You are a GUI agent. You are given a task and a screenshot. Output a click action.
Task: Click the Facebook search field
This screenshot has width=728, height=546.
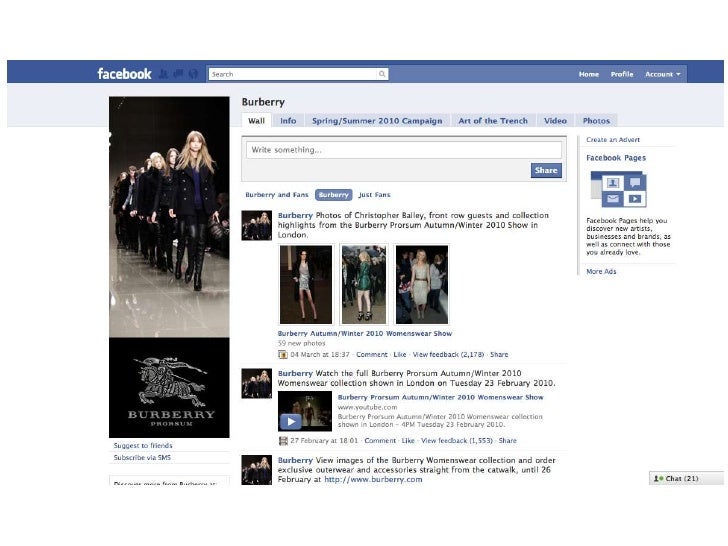(293, 74)
